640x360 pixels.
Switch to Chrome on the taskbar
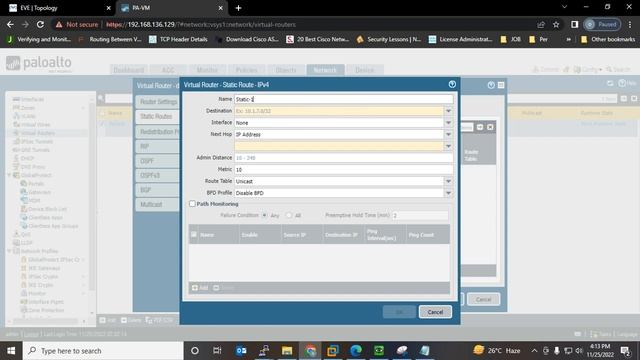[x=310, y=351]
